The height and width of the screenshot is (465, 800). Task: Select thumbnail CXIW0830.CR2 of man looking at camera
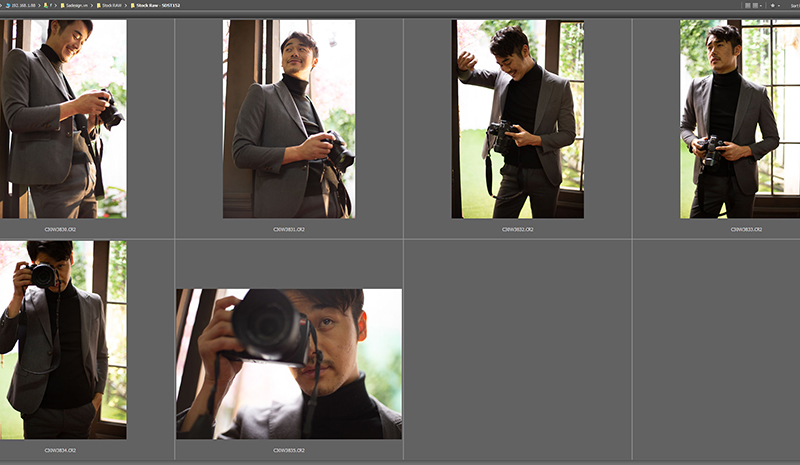click(x=63, y=118)
